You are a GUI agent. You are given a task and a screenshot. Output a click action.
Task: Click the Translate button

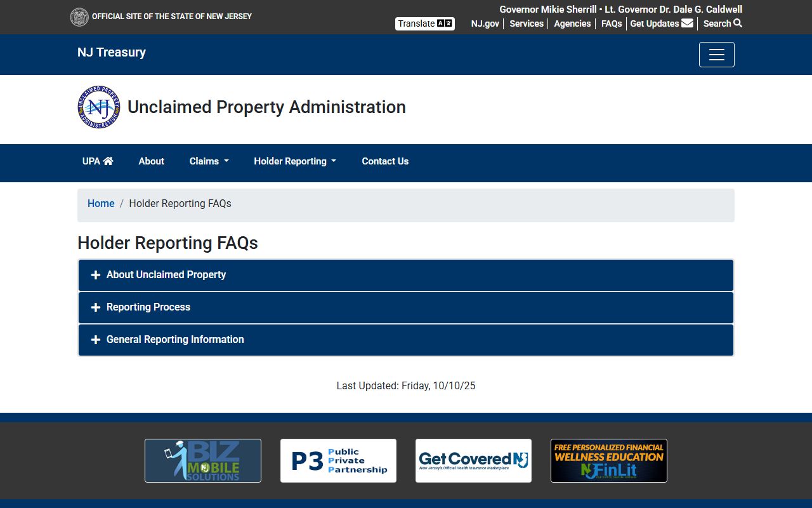click(x=425, y=23)
